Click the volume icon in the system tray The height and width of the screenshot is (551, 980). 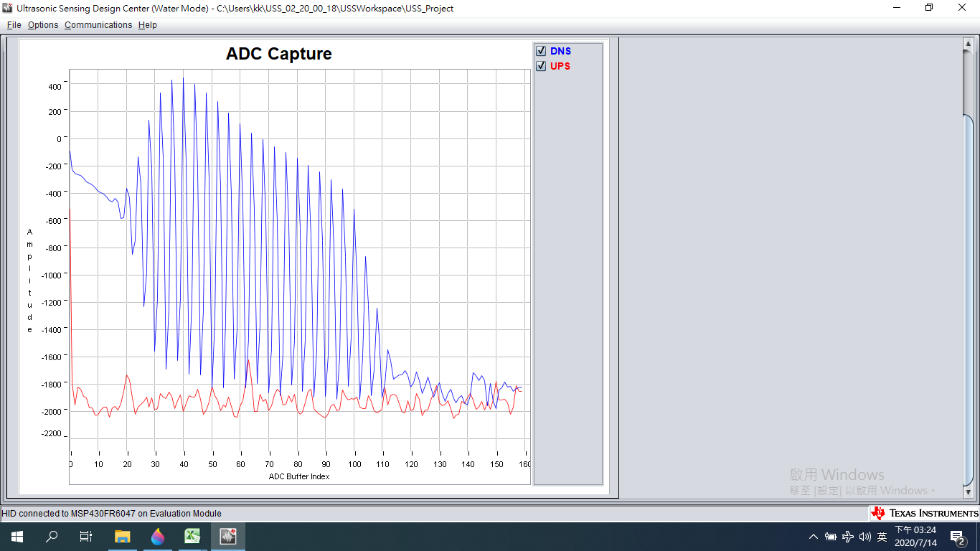click(864, 537)
